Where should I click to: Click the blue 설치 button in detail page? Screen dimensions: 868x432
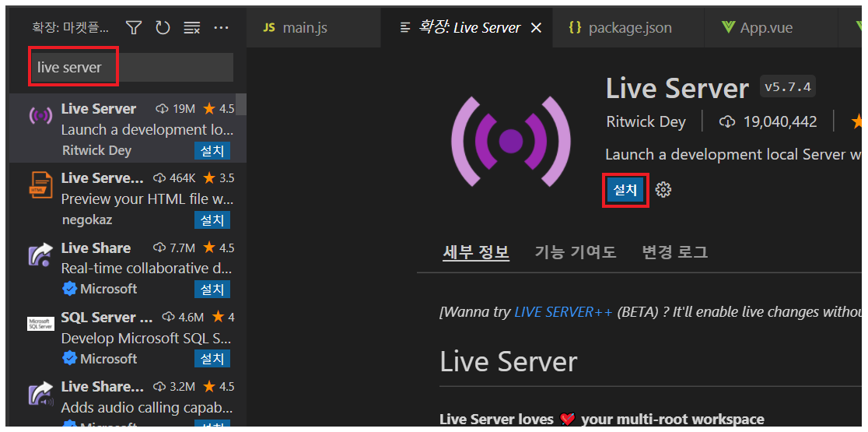[x=625, y=190]
